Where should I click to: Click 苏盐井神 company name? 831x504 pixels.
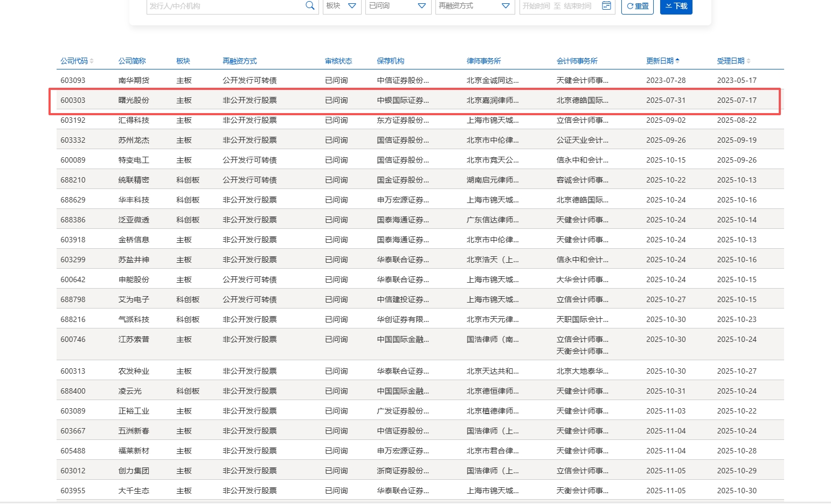(x=134, y=260)
